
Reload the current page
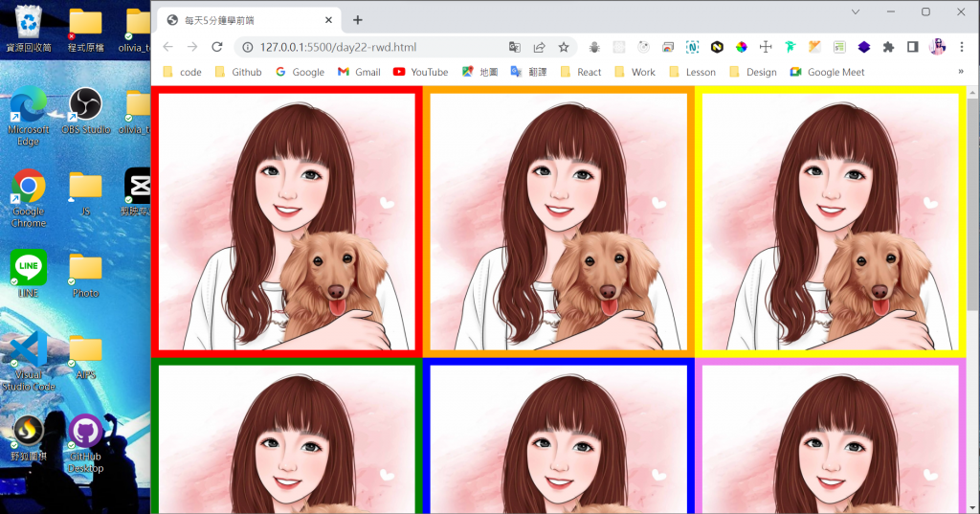pos(217,47)
